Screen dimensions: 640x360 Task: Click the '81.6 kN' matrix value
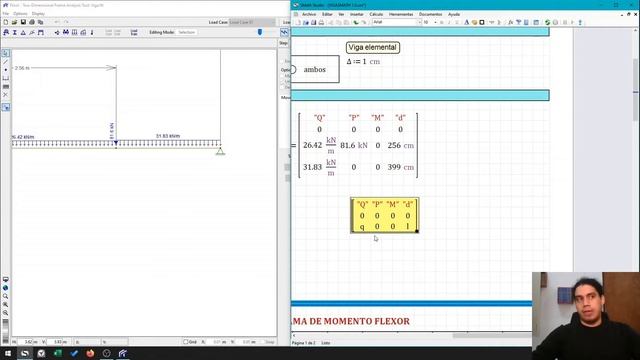coord(354,145)
